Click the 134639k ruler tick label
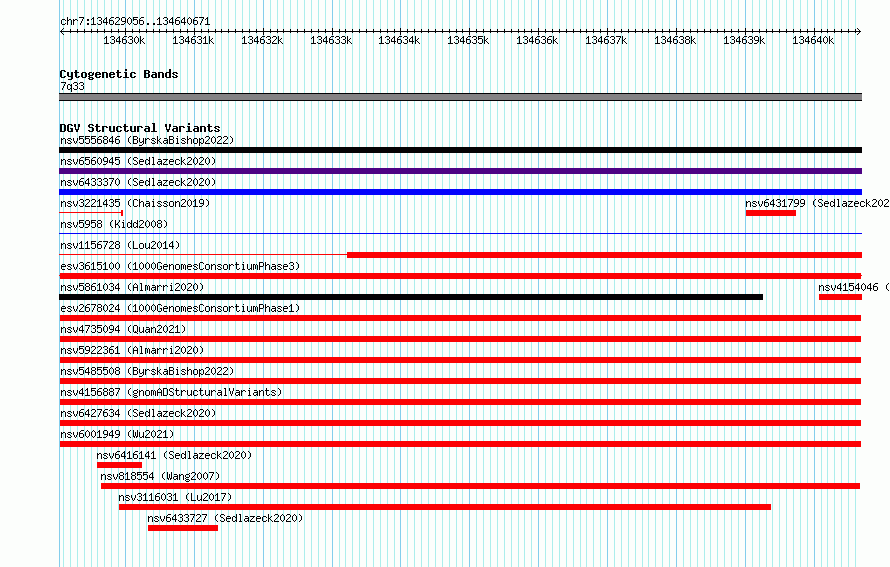890x567 pixels. pos(744,41)
